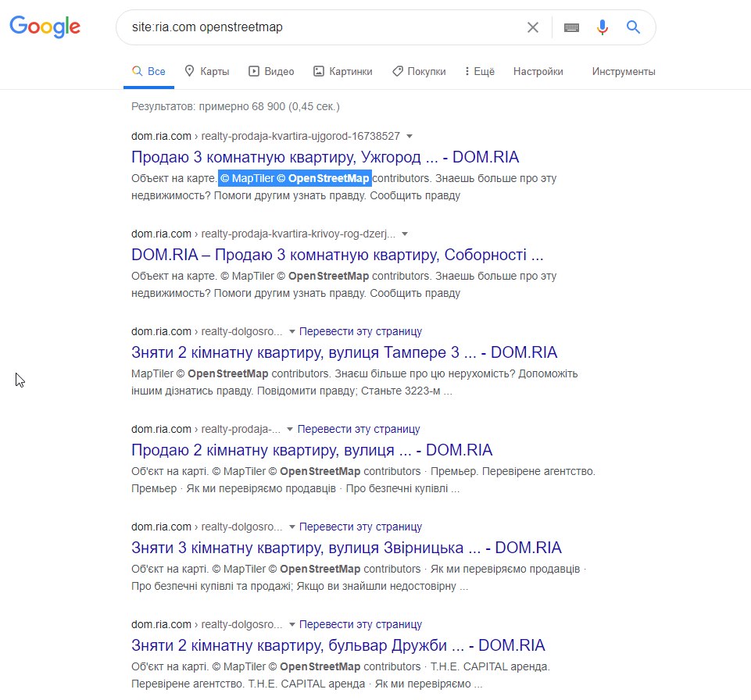751x700 pixels.
Task: Click Перевести эту страницу for Тампере result
Action: coord(361,331)
